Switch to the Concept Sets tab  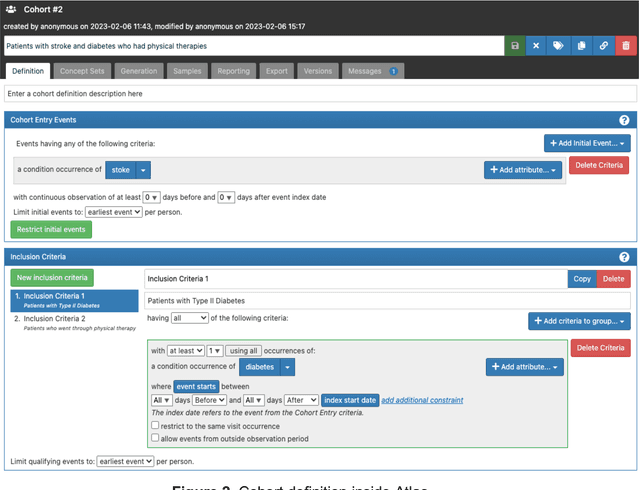(83, 71)
